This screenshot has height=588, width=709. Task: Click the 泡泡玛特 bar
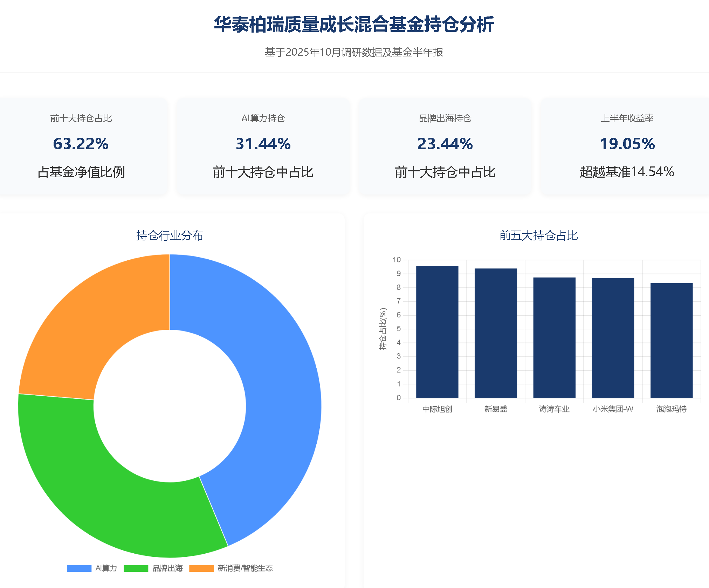pyautogui.click(x=672, y=340)
